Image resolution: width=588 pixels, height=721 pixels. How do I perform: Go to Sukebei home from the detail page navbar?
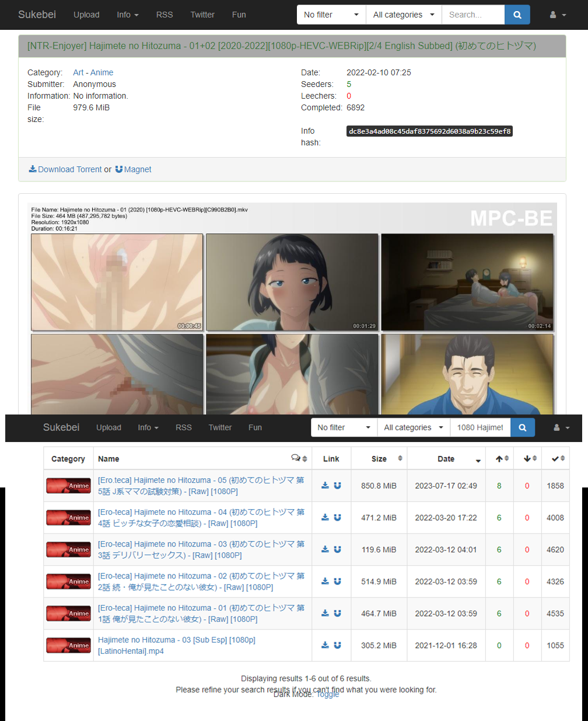[37, 15]
